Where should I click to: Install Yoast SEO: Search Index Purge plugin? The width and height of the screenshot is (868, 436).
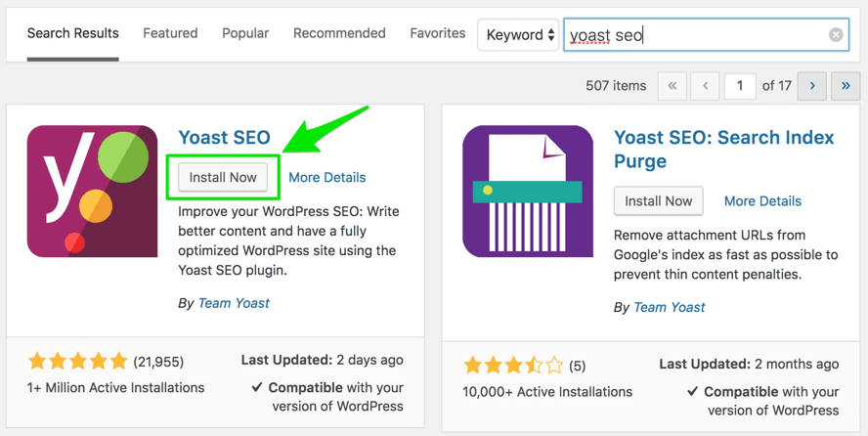coord(658,201)
